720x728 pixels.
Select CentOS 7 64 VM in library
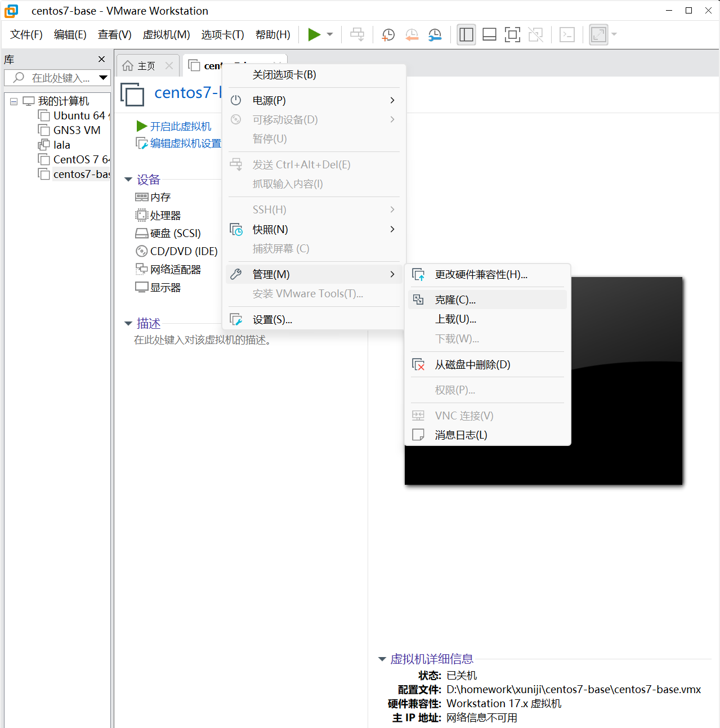point(74,160)
